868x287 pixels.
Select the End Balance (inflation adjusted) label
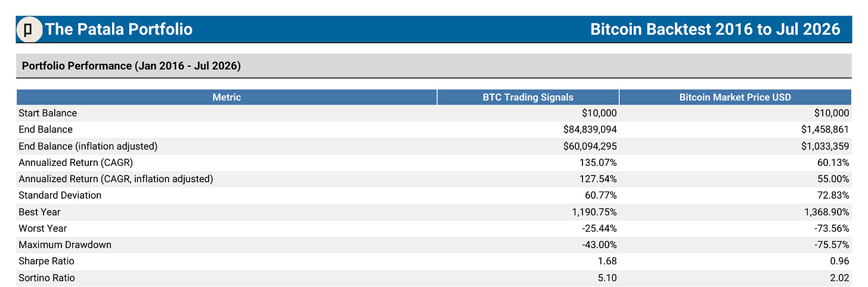[x=88, y=146]
